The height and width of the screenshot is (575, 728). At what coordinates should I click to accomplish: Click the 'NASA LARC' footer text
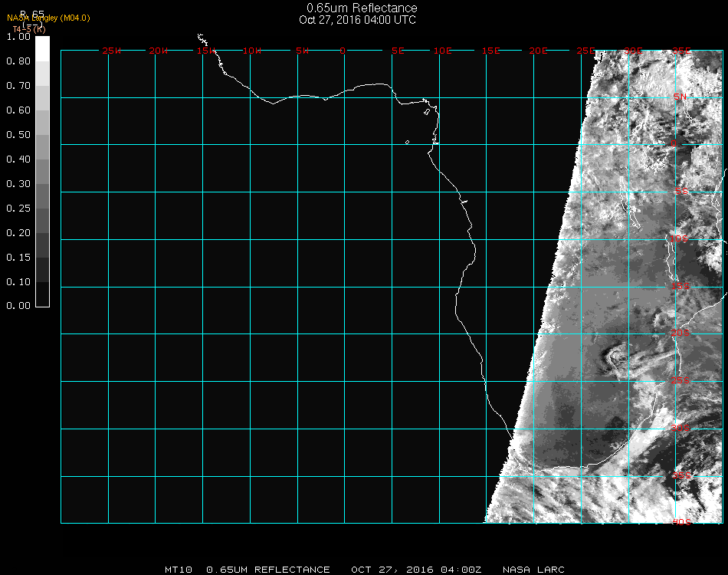coord(533,570)
